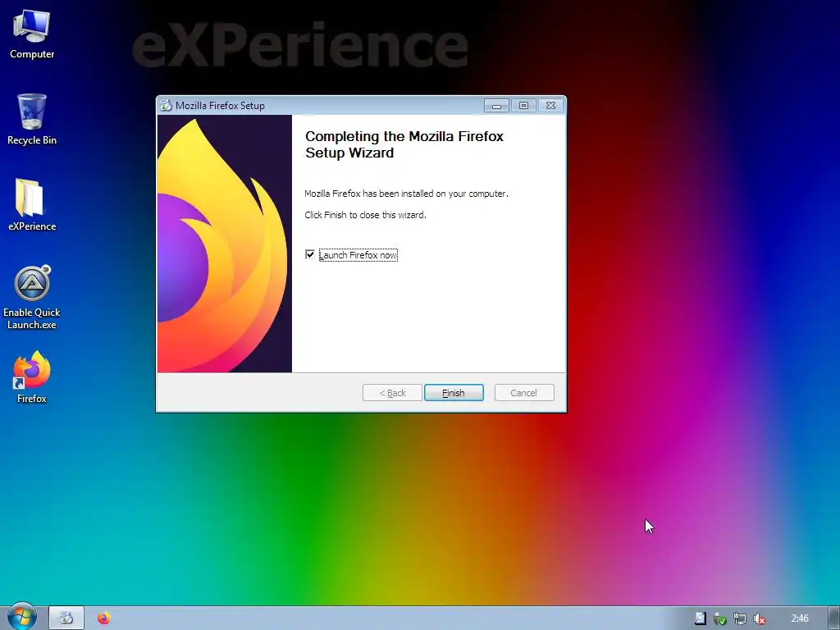This screenshot has width=840, height=630.
Task: Click the first system tray icon
Action: point(701,619)
